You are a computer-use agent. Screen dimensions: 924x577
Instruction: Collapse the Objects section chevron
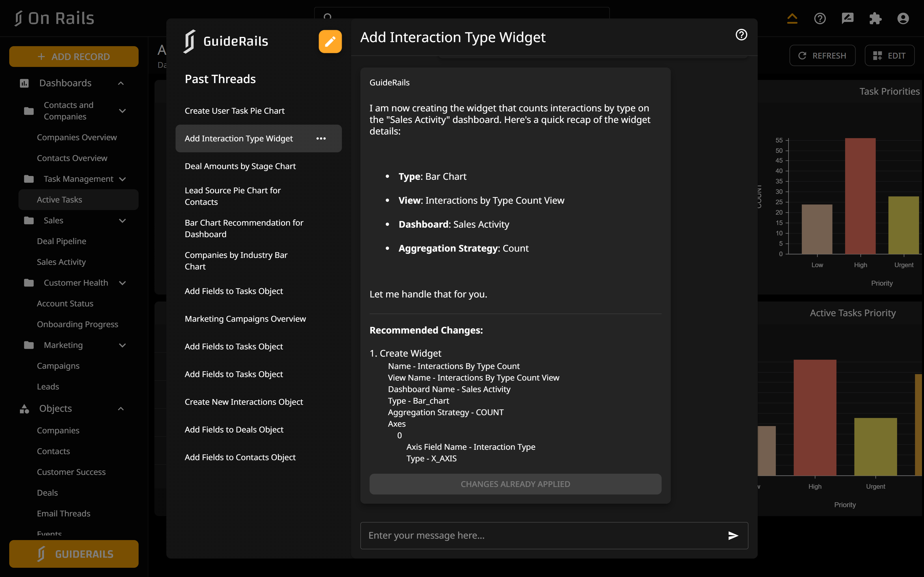pyautogui.click(x=121, y=409)
